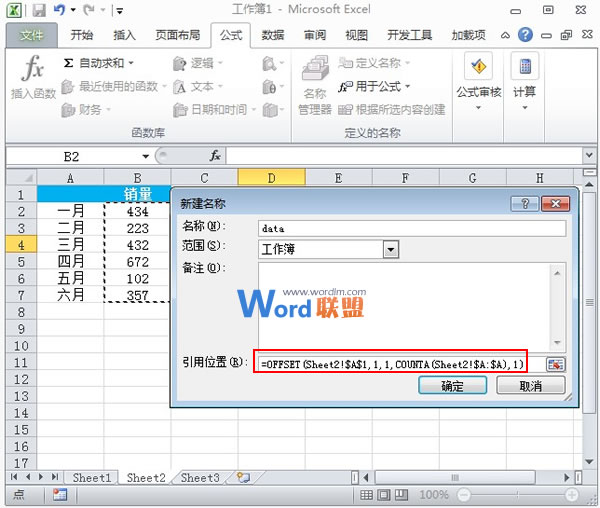600x508 pixels.
Task: Click the 确定 OK button
Action: [453, 385]
